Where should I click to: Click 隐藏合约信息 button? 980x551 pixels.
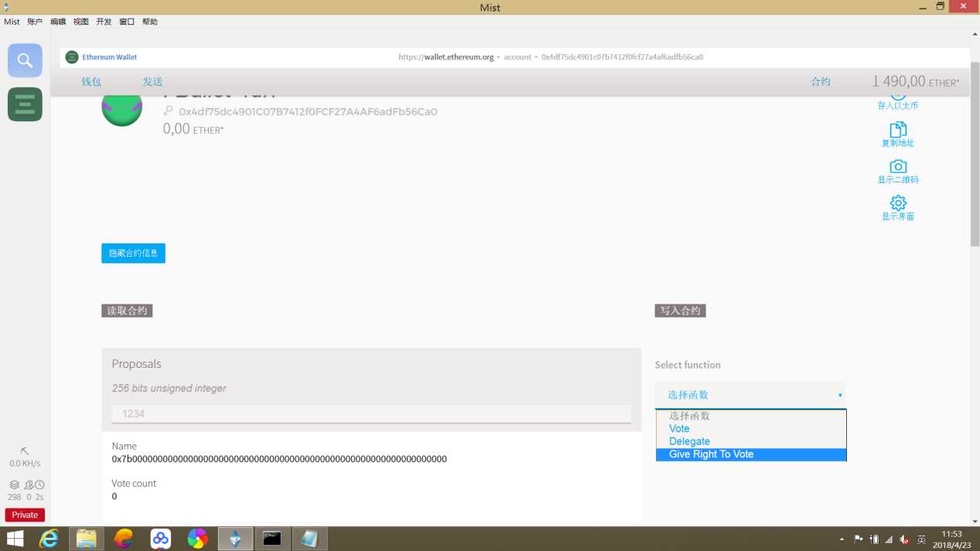point(133,253)
